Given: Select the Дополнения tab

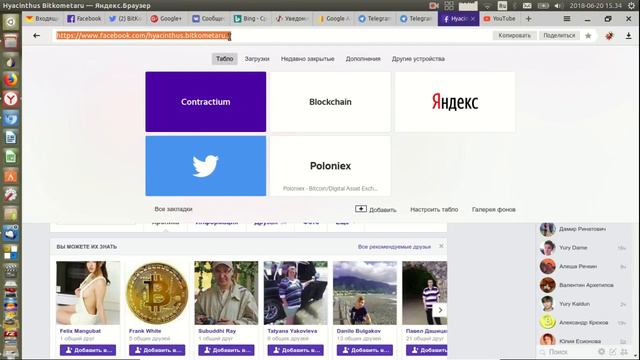Looking at the screenshot, I should (x=363, y=59).
